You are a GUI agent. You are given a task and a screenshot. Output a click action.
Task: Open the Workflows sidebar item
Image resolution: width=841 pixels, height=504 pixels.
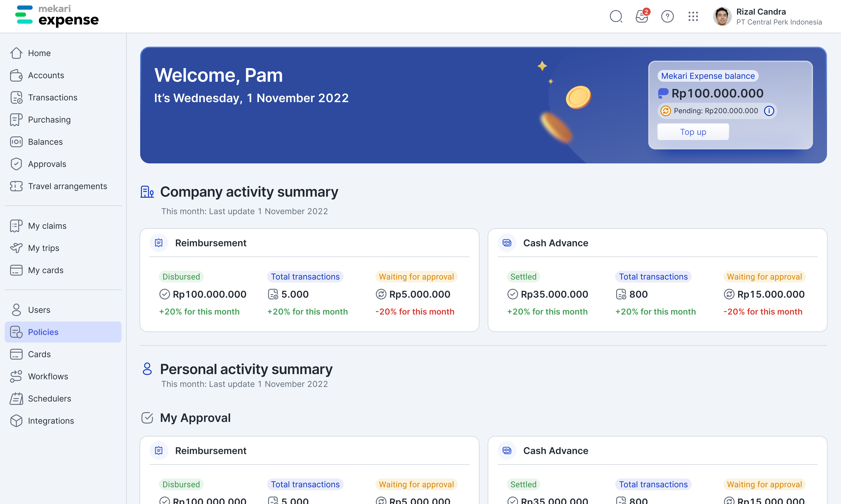[x=48, y=376]
